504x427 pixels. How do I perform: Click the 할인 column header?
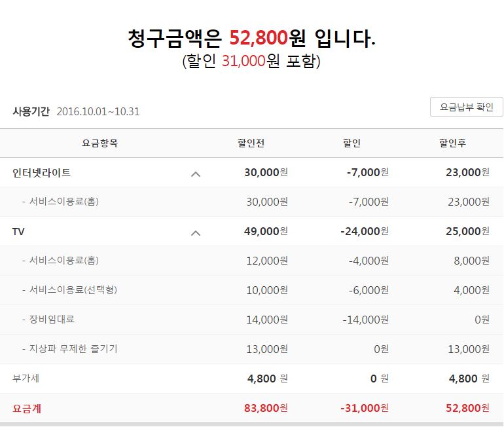pyautogui.click(x=351, y=143)
